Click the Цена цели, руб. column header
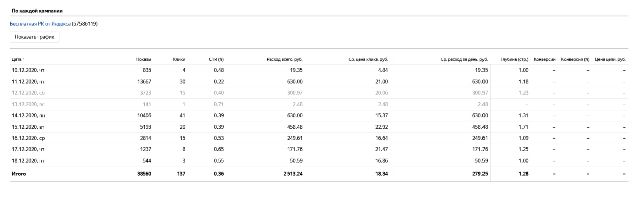The height and width of the screenshot is (198, 644). (x=610, y=59)
